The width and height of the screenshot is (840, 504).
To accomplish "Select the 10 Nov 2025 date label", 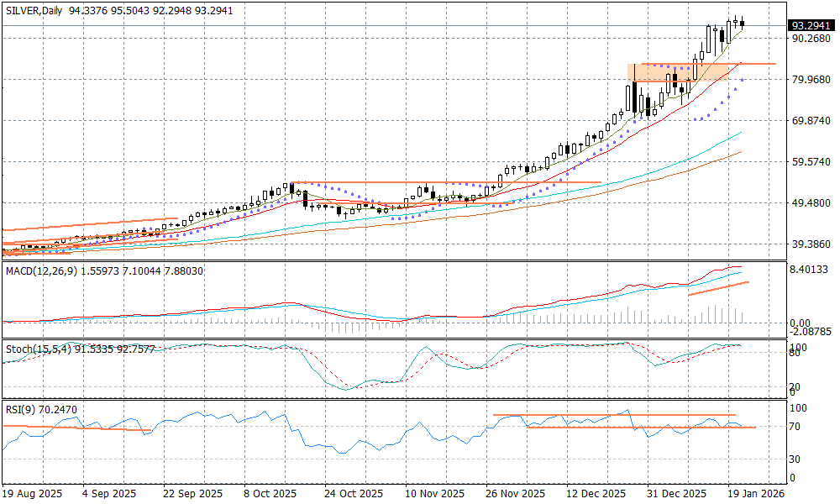I will click(x=434, y=495).
